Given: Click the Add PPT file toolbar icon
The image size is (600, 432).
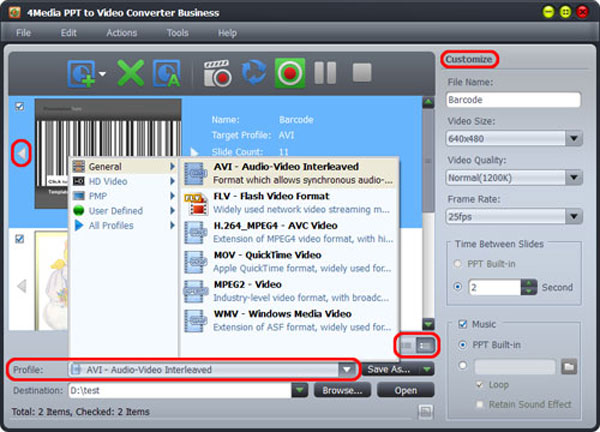Looking at the screenshot, I should 81,73.
